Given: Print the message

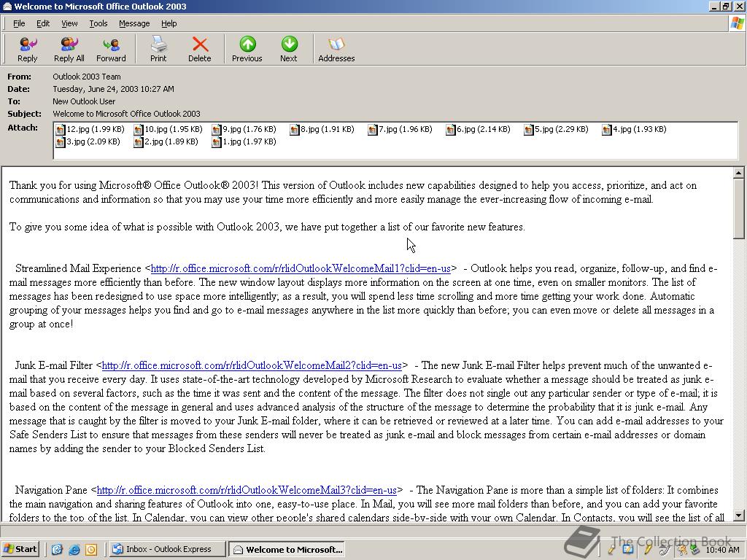Looking at the screenshot, I should click(158, 50).
